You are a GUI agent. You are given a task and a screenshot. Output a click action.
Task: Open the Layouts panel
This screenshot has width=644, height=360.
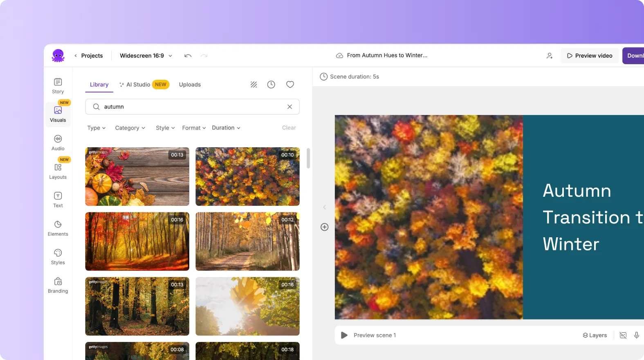click(x=58, y=171)
